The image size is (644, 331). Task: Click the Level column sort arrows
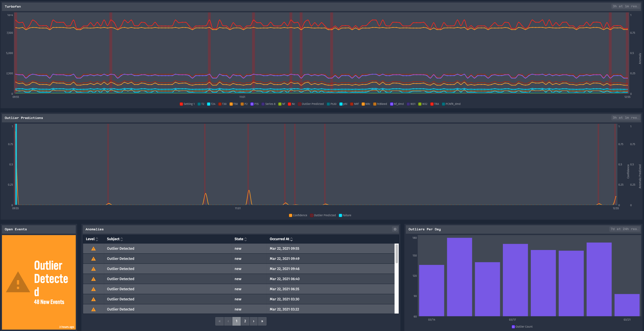click(x=97, y=239)
